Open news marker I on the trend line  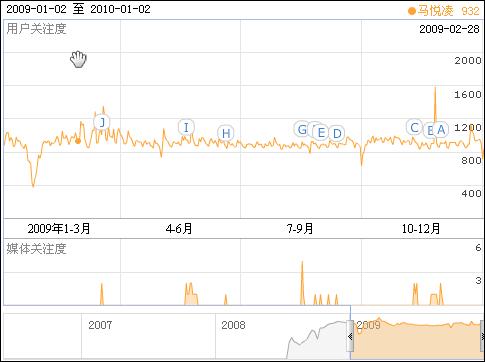coord(186,127)
